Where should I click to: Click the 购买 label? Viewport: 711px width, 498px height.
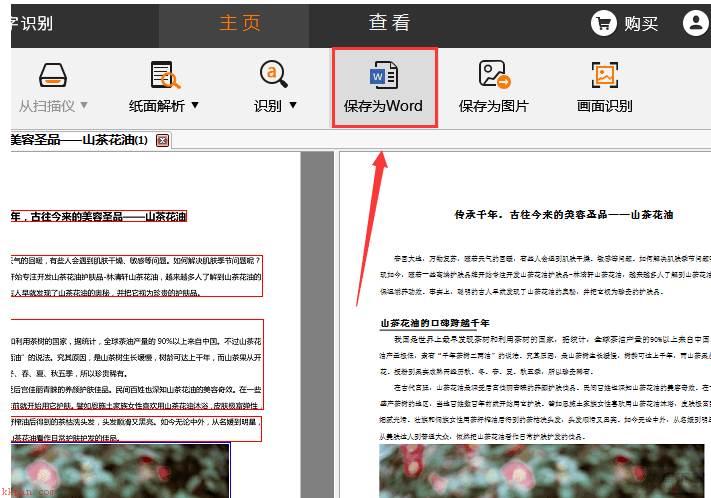pos(641,24)
